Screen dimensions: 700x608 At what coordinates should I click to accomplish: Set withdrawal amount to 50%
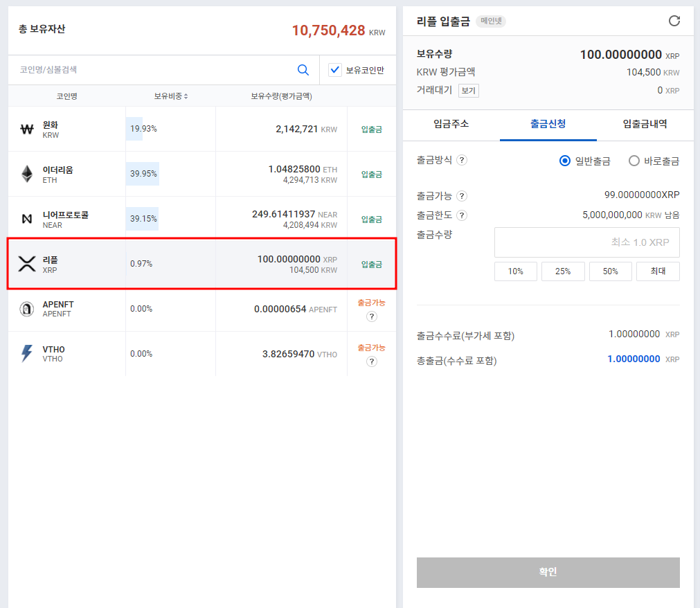(x=611, y=271)
